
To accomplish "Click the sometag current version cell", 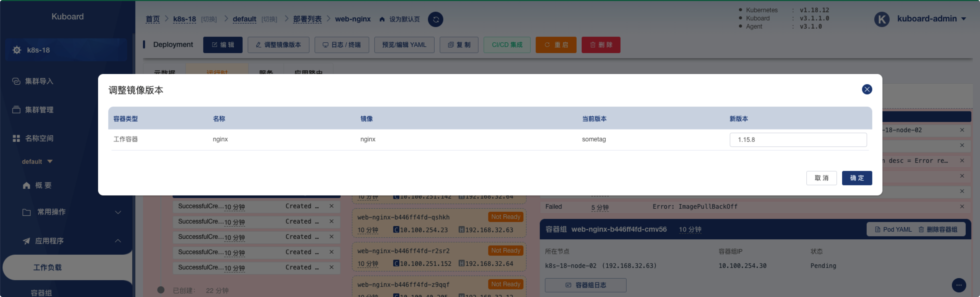I will (593, 139).
